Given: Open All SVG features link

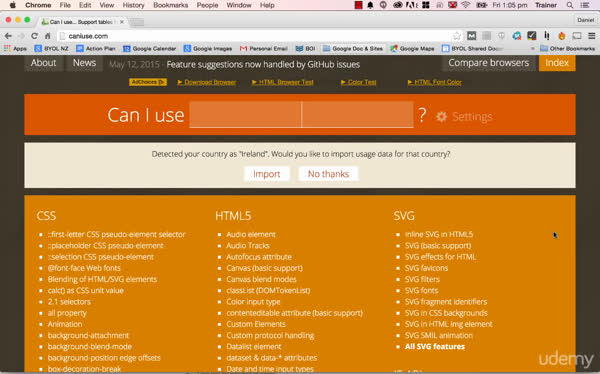Looking at the screenshot, I should 435,346.
